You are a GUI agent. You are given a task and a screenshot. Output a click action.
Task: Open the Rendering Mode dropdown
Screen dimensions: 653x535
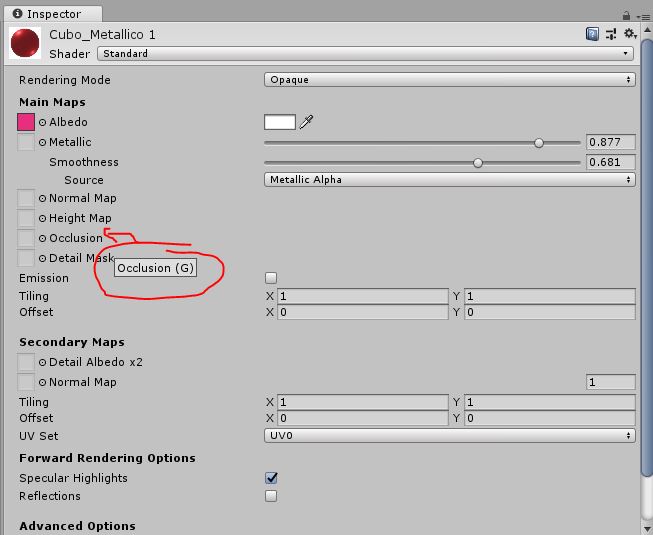pyautogui.click(x=450, y=80)
